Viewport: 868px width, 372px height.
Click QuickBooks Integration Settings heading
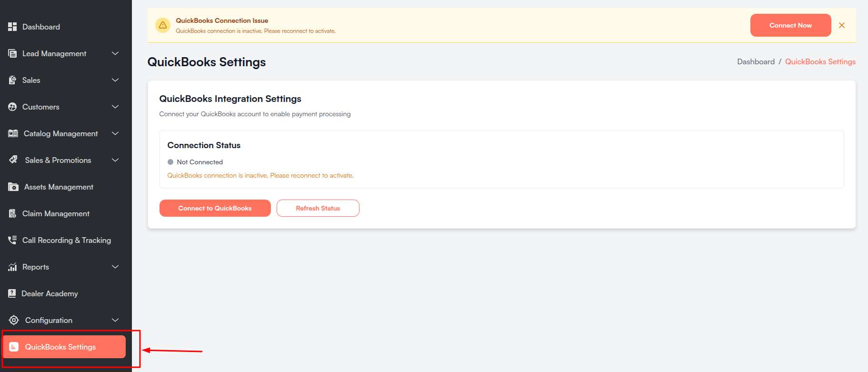click(x=230, y=99)
